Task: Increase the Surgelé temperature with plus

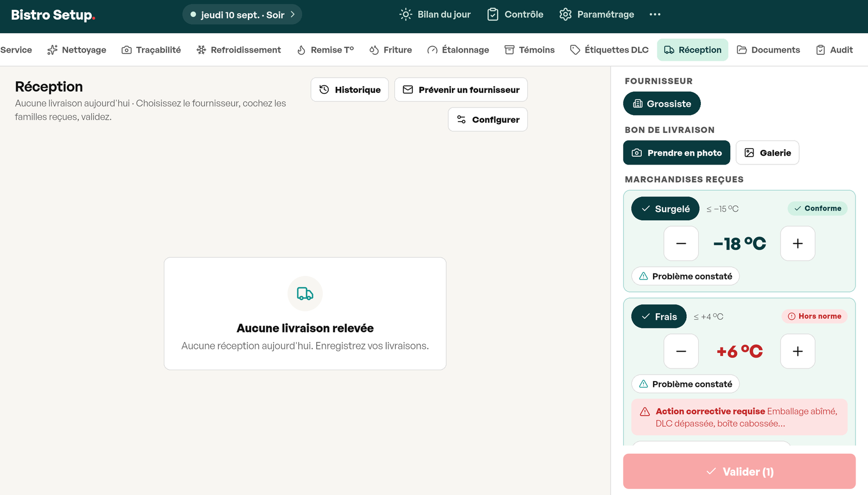Action: (x=797, y=244)
